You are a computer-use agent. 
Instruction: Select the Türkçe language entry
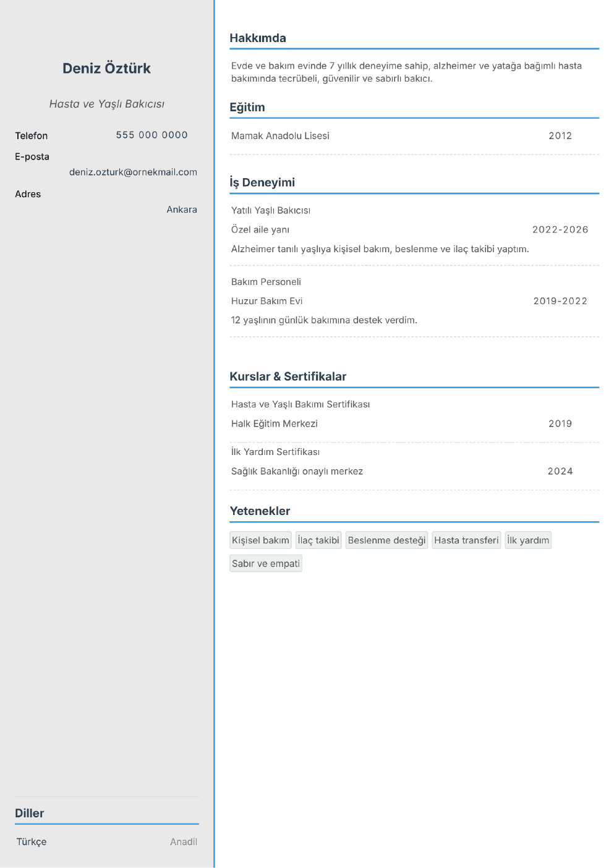tap(32, 841)
